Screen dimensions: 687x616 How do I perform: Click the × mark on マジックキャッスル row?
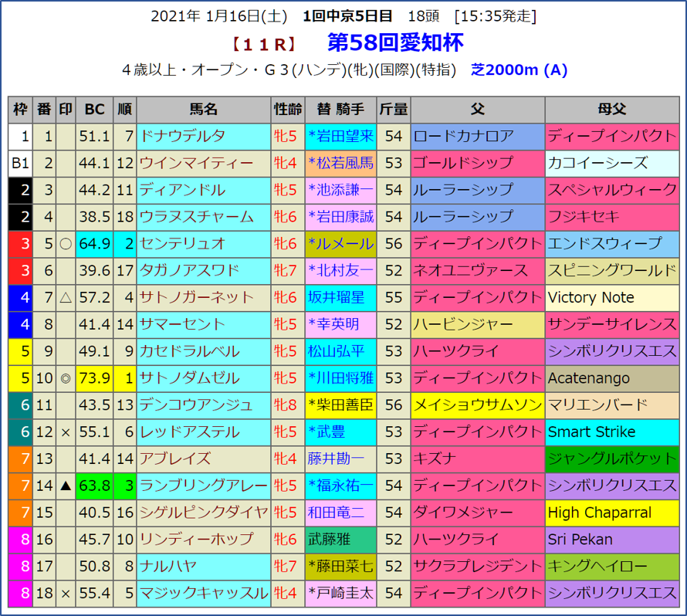(x=66, y=593)
